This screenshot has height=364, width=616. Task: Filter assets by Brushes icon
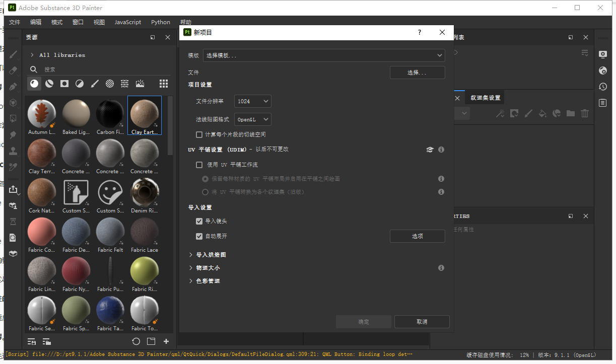coord(95,84)
